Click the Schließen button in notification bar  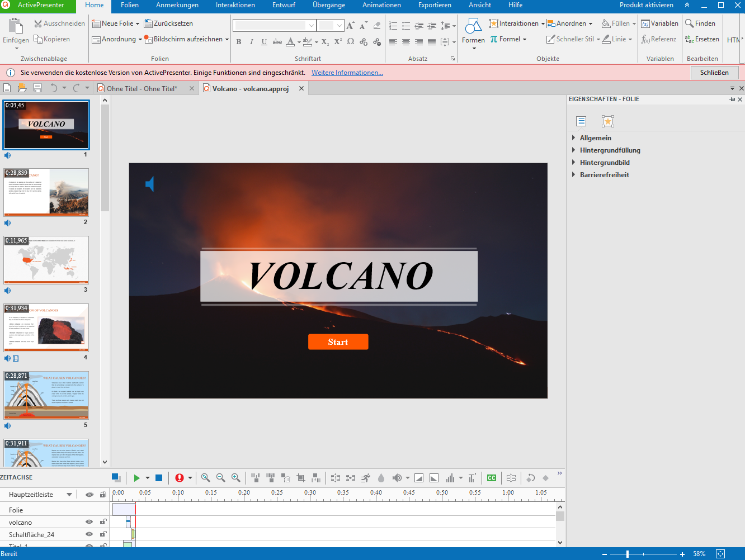tap(714, 73)
